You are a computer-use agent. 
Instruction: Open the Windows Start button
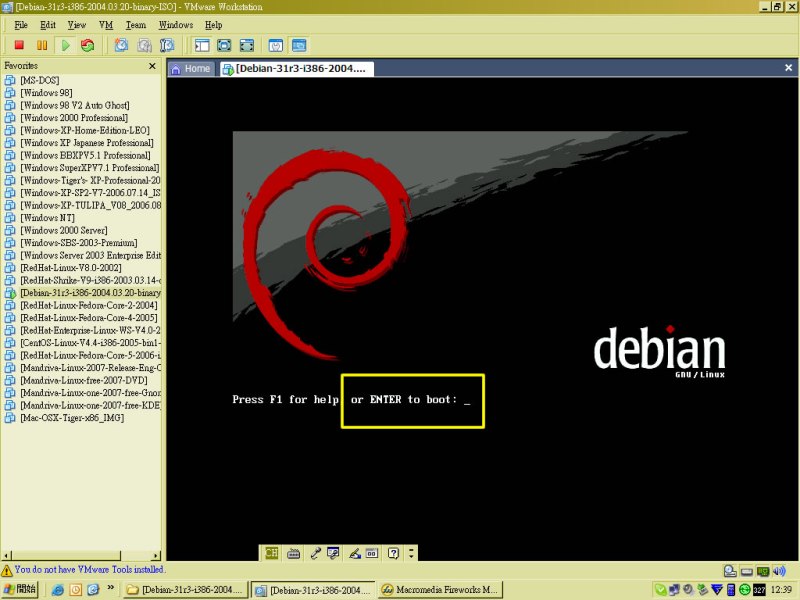(20, 589)
